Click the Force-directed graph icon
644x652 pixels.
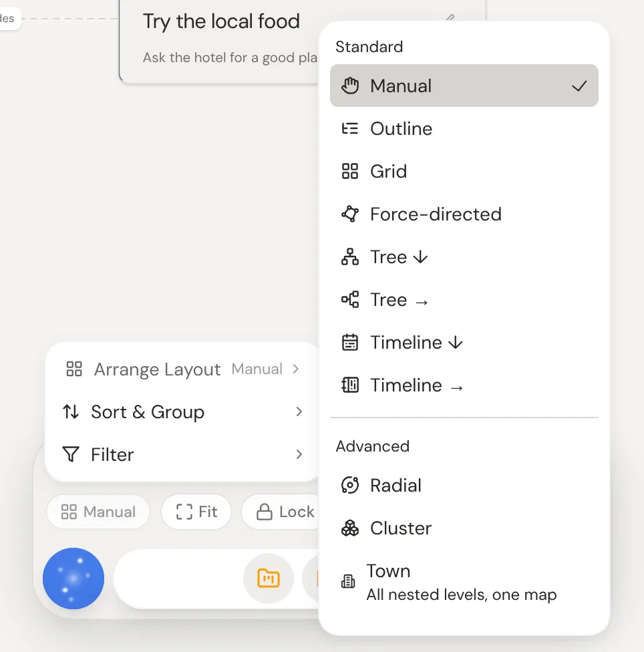349,214
